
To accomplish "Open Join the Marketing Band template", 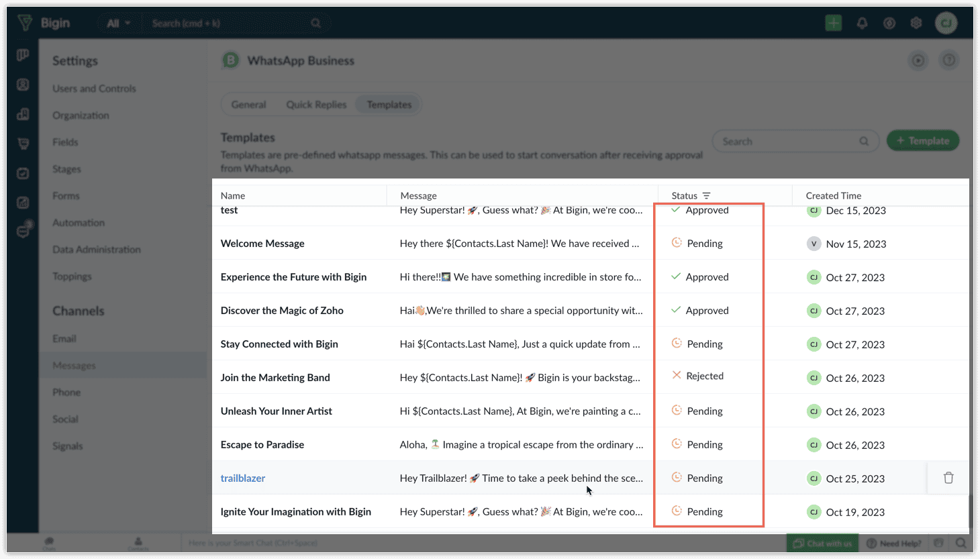I will 275,377.
